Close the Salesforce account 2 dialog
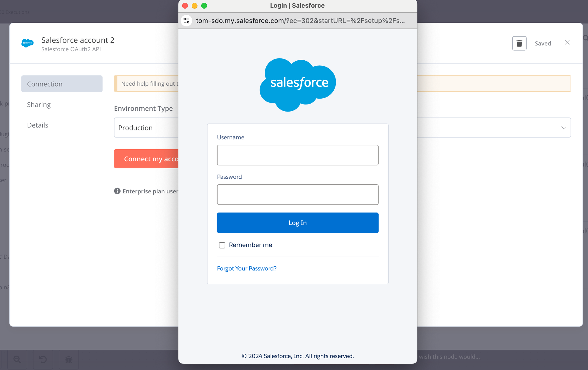Viewport: 588px width, 370px height. [x=567, y=43]
